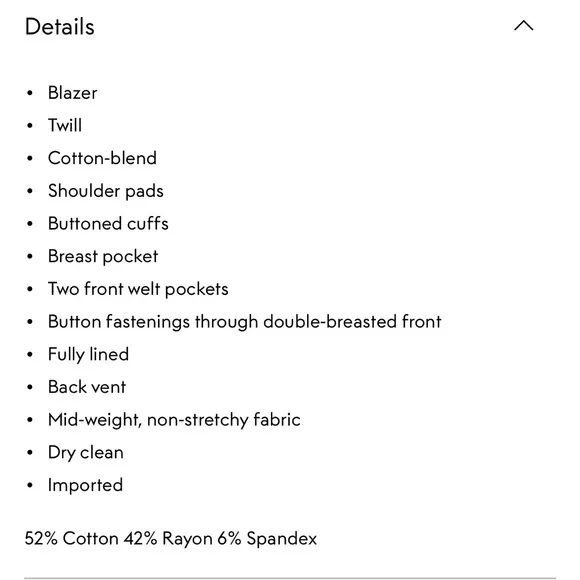Click the Dry clean instruction
Viewport: 580px width, 580px height.
(86, 452)
